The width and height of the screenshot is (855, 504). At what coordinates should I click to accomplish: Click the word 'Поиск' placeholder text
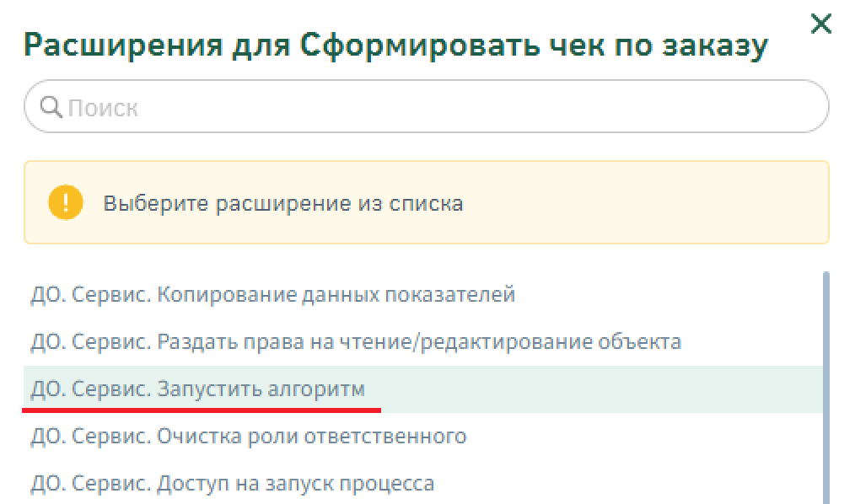[102, 108]
